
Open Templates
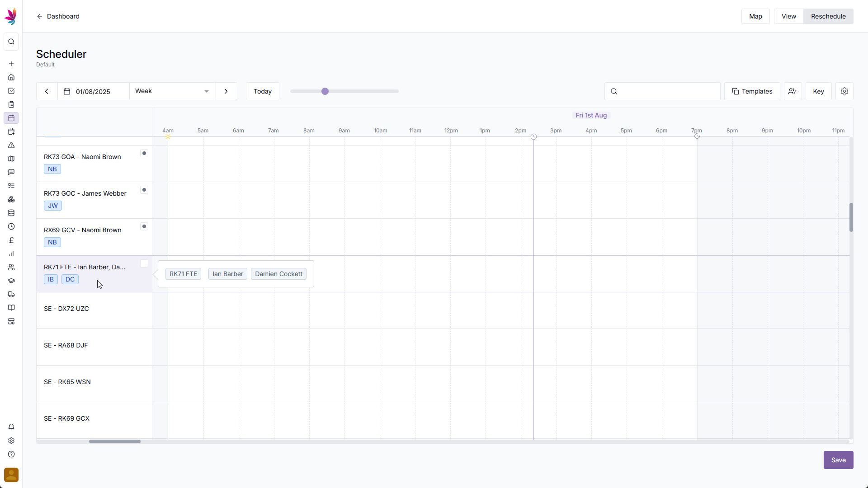point(752,91)
